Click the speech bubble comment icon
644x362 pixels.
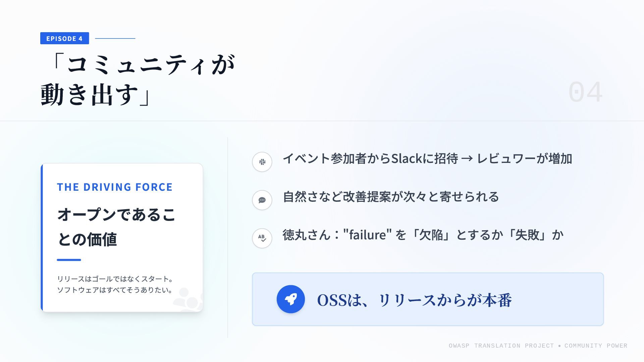click(262, 200)
